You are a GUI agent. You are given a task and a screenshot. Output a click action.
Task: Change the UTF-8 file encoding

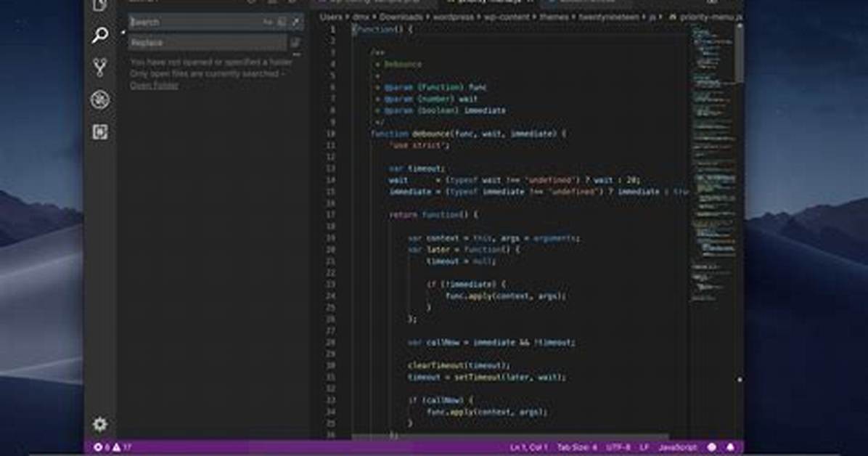pyautogui.click(x=618, y=447)
